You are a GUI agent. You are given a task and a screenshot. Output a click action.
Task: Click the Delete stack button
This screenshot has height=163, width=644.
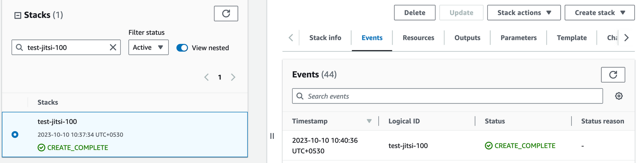(x=415, y=12)
